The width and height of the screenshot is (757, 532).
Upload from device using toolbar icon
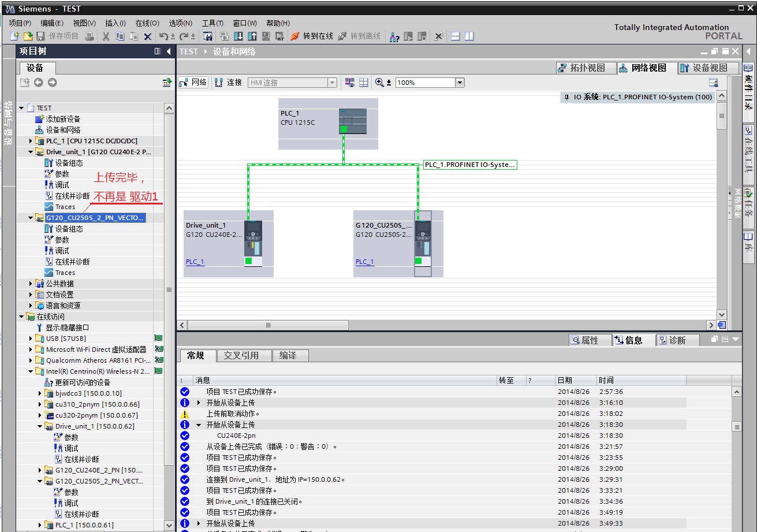(x=252, y=36)
